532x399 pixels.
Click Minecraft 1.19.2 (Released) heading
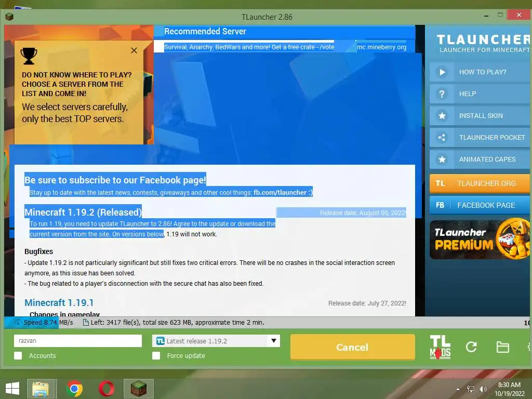(x=83, y=212)
